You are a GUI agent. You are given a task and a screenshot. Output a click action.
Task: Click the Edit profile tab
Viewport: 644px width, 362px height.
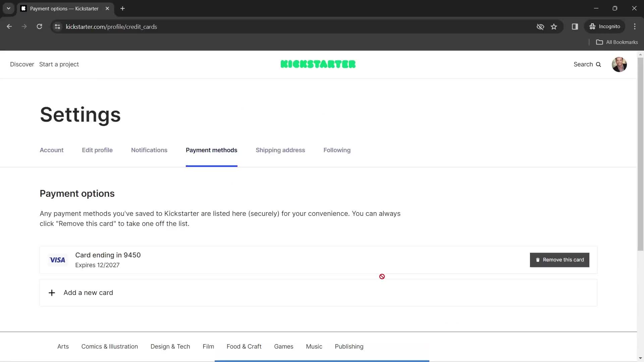click(97, 150)
